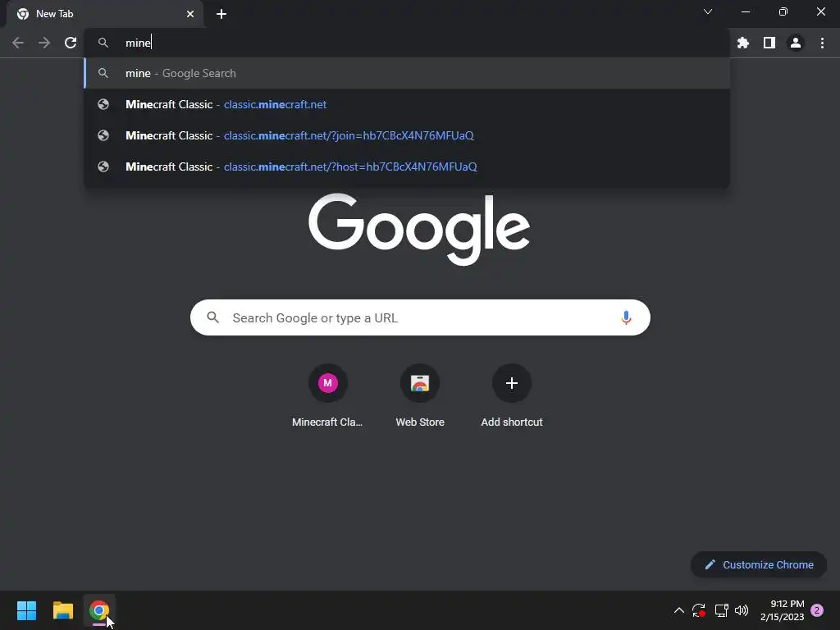
Task: Reload the page with the refresh icon
Action: 71,43
